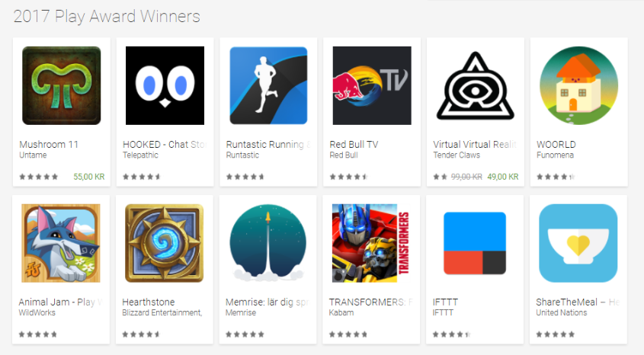Click the 49,00 KR sale price
This screenshot has height=355, width=644.
[503, 177]
